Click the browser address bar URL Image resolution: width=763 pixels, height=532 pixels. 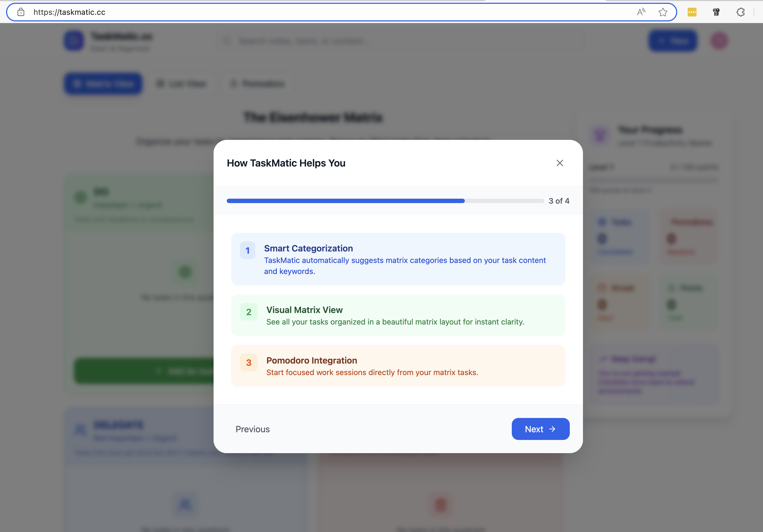tap(70, 12)
